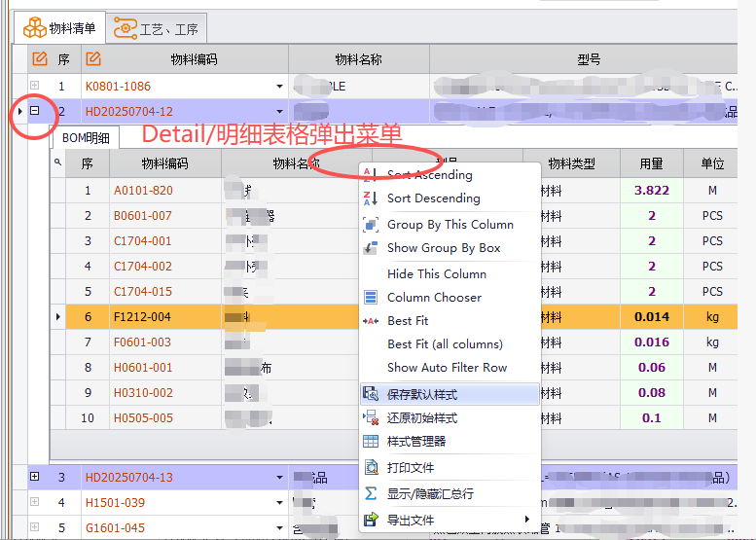Click the 打印文件 preview icon
Image resolution: width=756 pixels, height=540 pixels.
click(371, 468)
